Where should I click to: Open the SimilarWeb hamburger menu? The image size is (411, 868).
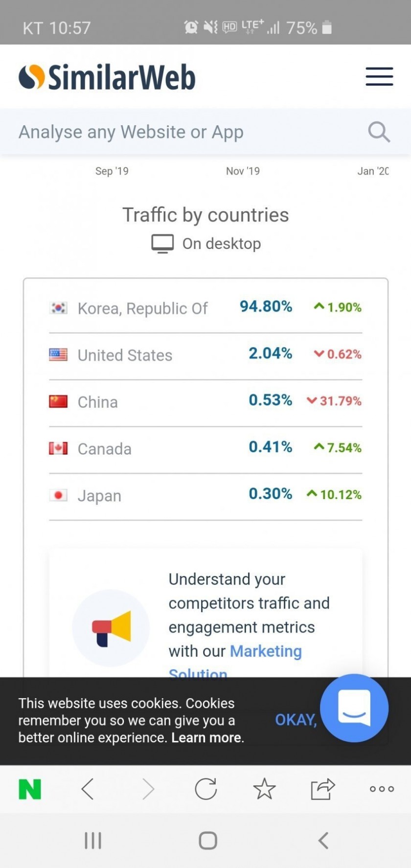(x=379, y=77)
